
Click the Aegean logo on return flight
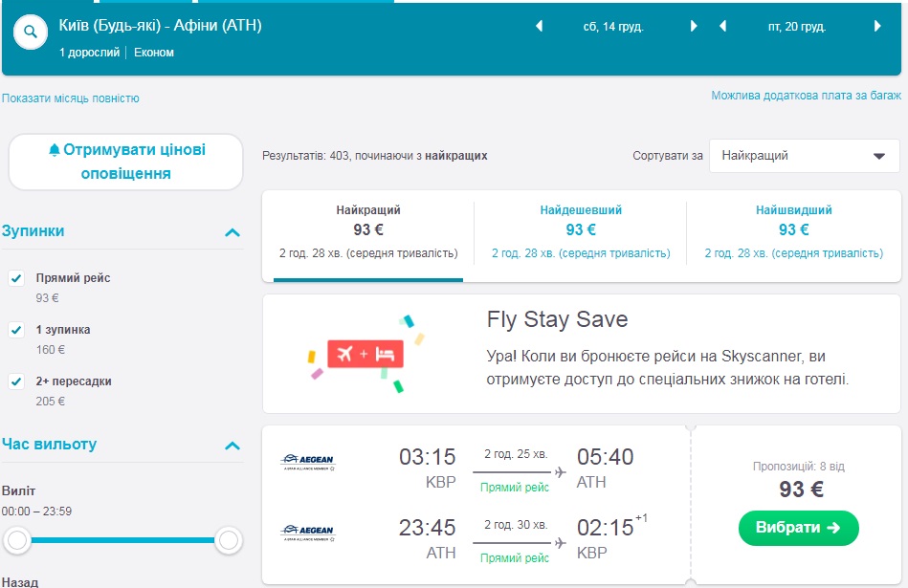click(x=308, y=533)
